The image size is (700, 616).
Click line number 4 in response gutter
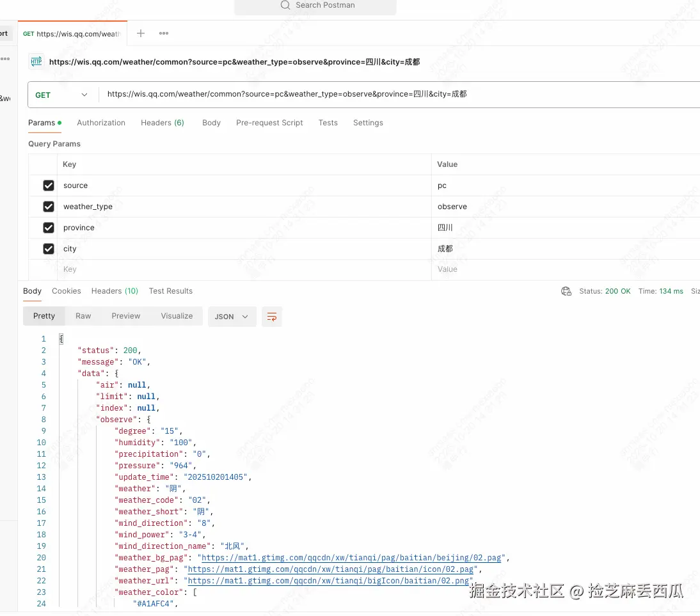point(44,374)
